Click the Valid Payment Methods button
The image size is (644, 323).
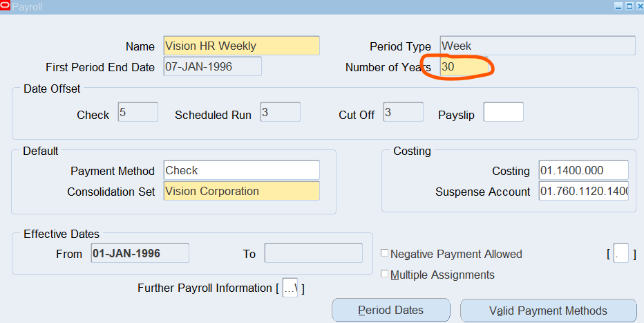[x=548, y=311]
